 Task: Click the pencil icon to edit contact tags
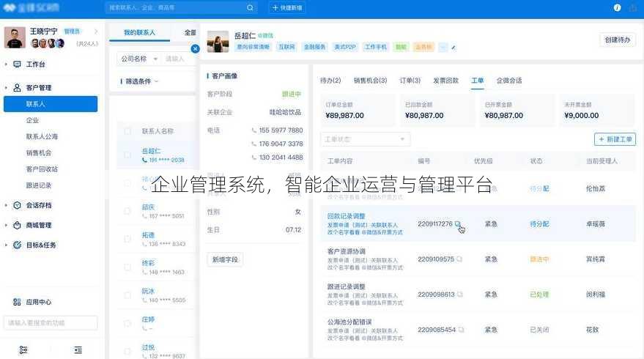tap(454, 47)
